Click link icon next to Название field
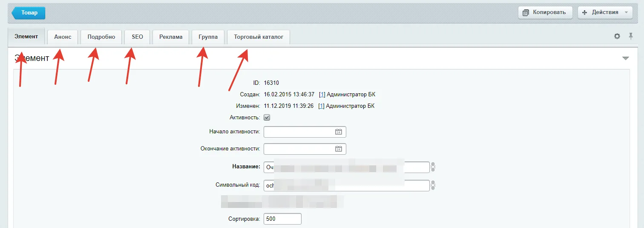 pos(433,167)
